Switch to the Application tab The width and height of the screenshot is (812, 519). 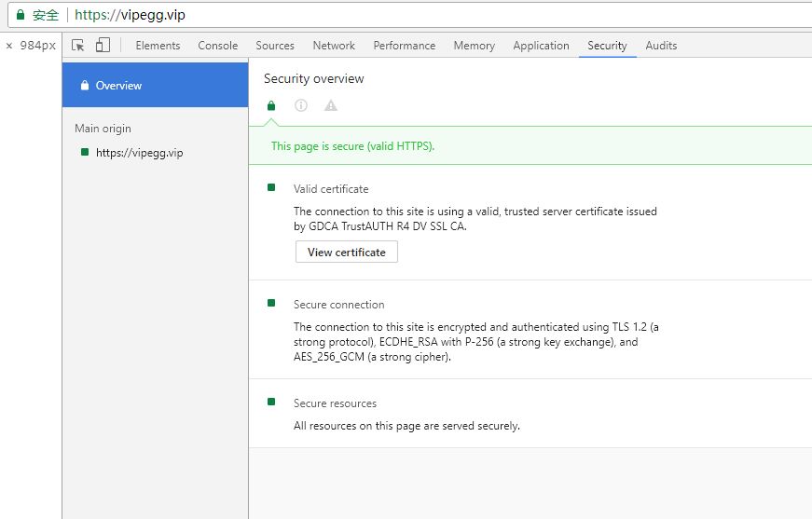tap(541, 46)
